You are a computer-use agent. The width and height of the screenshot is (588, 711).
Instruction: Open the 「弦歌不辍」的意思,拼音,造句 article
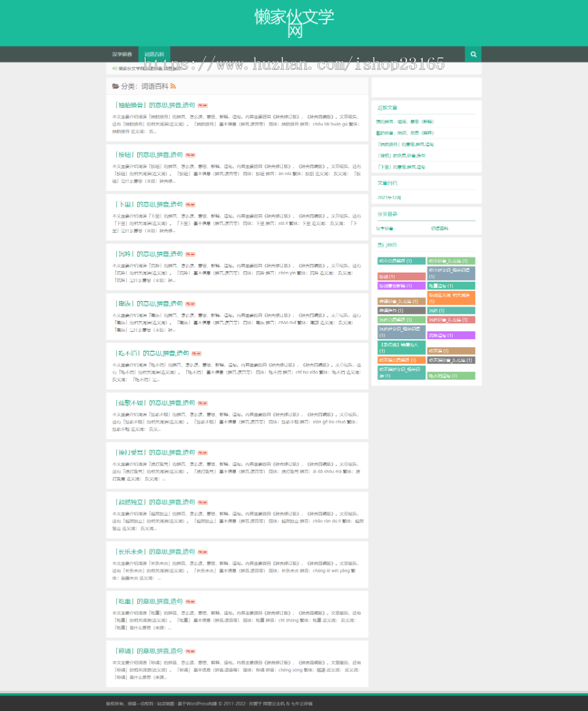[x=154, y=403]
